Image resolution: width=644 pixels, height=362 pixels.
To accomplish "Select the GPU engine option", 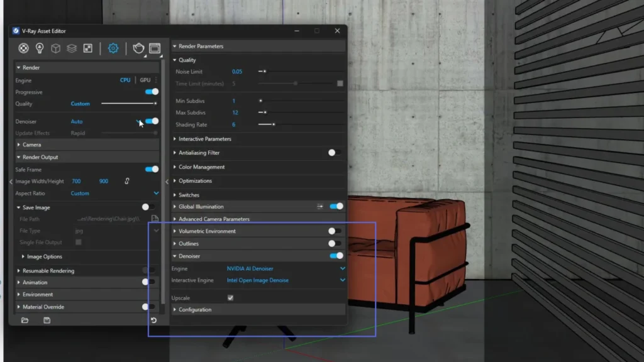I will click(x=145, y=80).
